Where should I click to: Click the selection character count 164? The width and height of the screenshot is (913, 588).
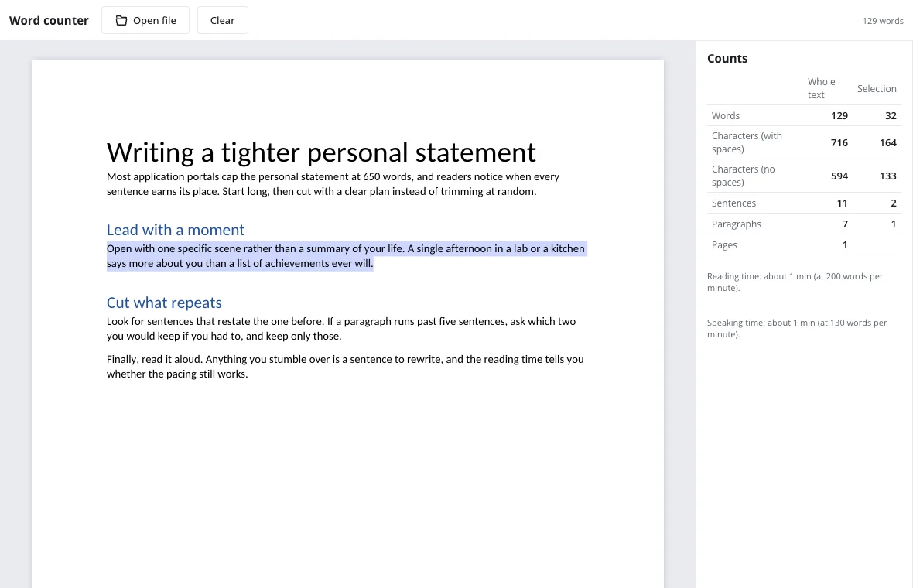[888, 142]
